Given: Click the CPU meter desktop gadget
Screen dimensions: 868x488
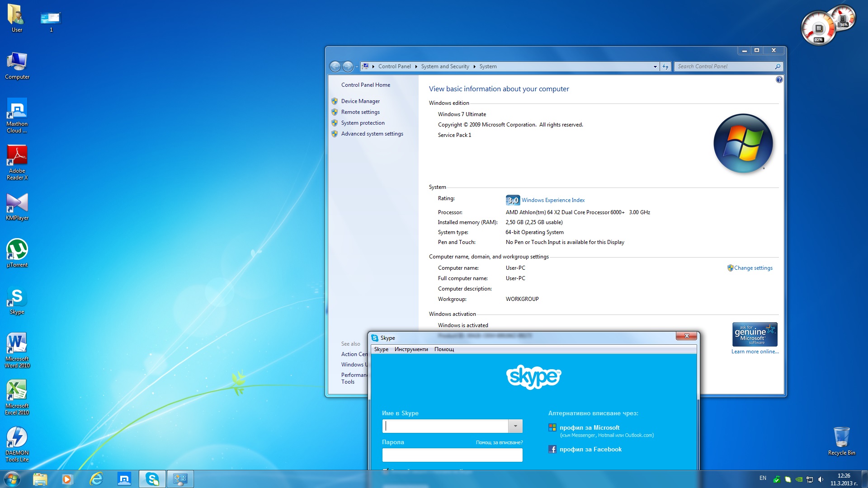Looking at the screenshot, I should [819, 29].
